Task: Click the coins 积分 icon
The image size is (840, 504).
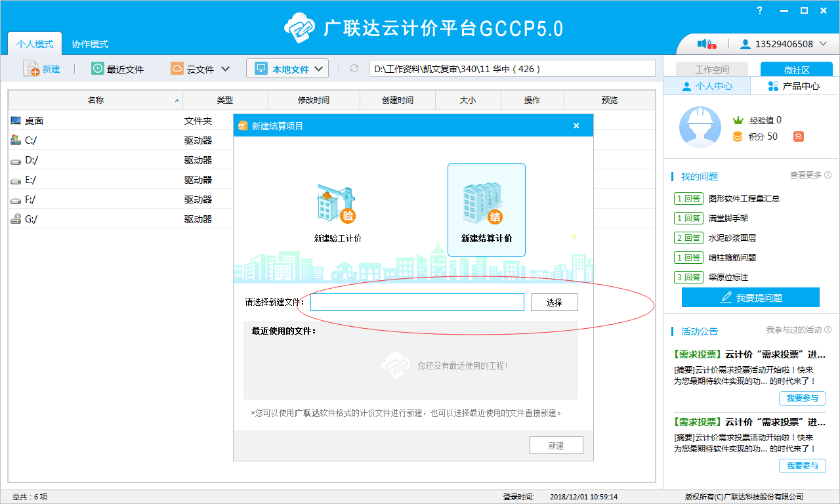Action: coord(738,136)
